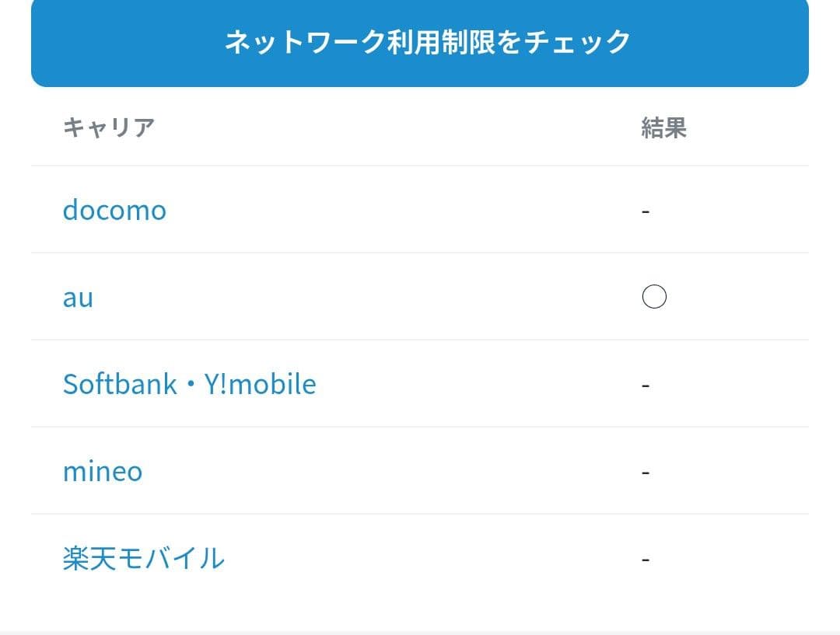Follow the Softbank・Y!mobile link
The width and height of the screenshot is (840, 635).
189,384
